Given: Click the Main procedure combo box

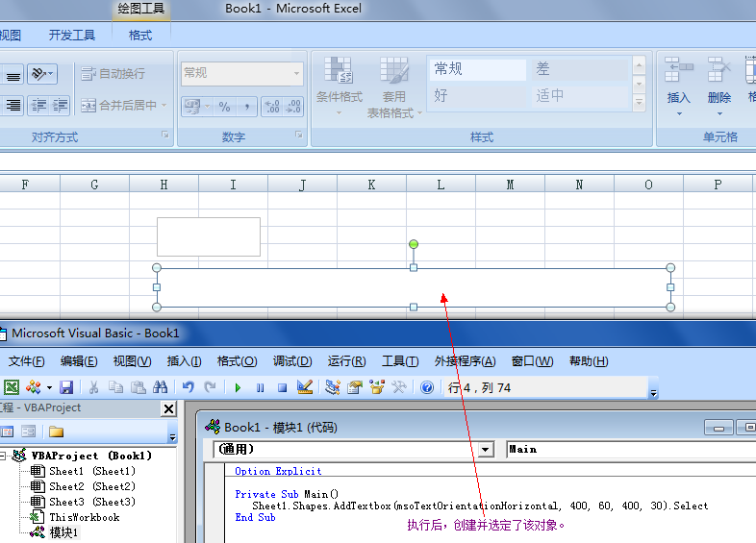Looking at the screenshot, I should 631,450.
